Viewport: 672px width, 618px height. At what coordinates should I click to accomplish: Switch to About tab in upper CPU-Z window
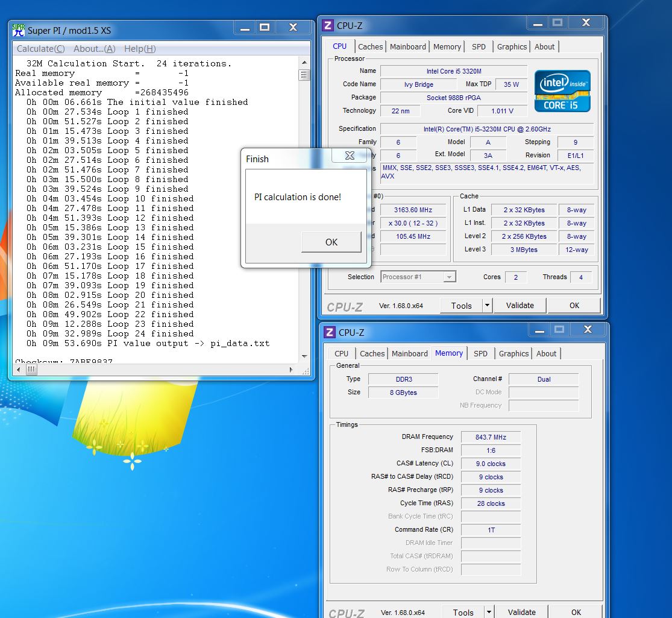pos(544,47)
